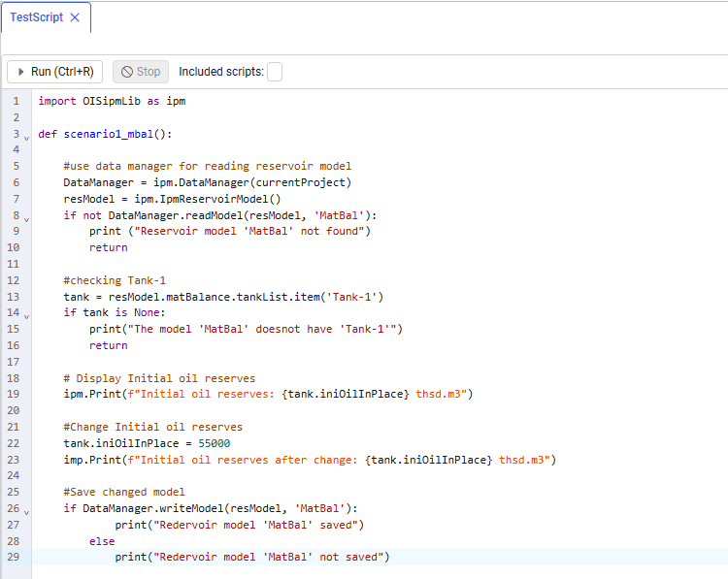This screenshot has width=728, height=579.
Task: Click the else keyword on line 28
Action: pos(102,542)
